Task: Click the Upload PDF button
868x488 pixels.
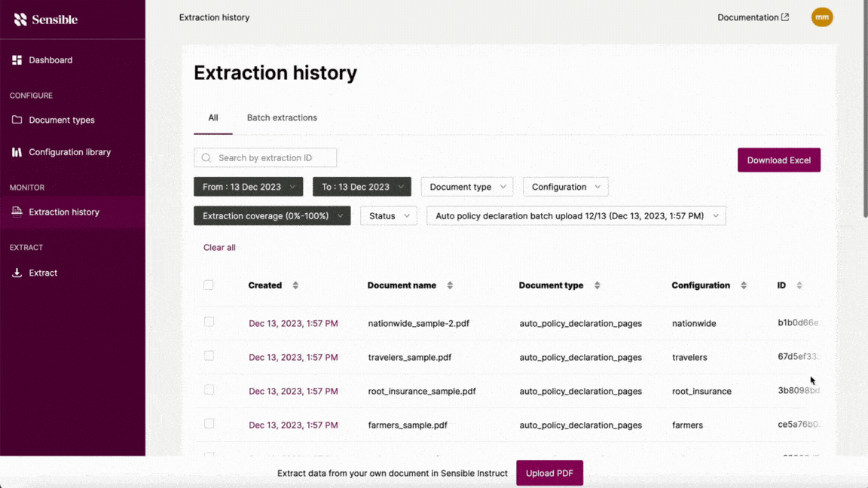Action: [x=550, y=473]
